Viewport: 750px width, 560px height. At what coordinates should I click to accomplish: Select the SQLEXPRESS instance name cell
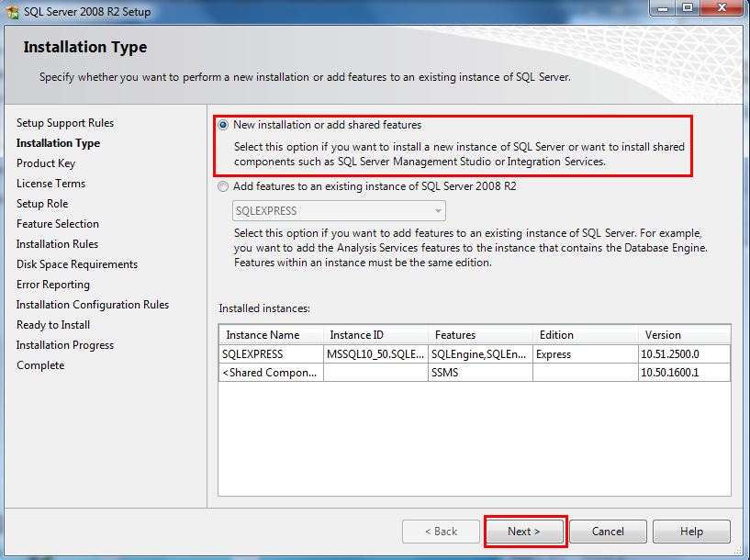pos(271,354)
